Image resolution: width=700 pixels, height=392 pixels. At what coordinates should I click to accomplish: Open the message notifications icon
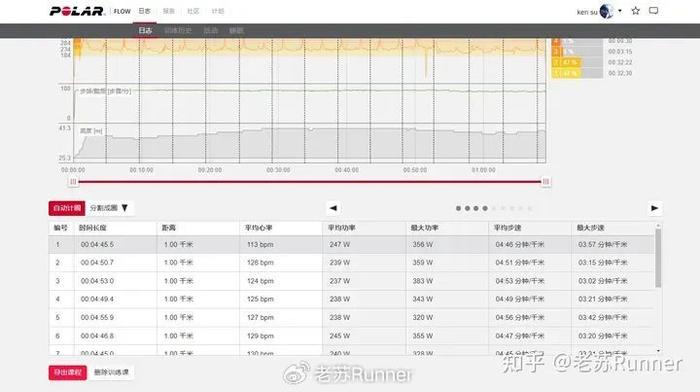(654, 11)
